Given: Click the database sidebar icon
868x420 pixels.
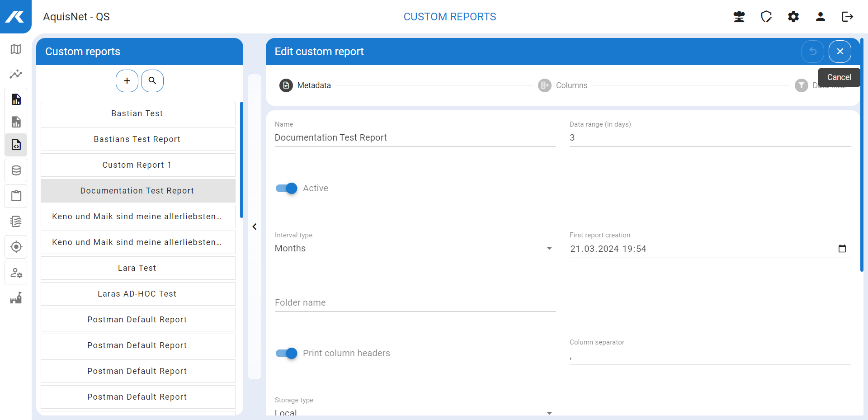Looking at the screenshot, I should [x=16, y=170].
